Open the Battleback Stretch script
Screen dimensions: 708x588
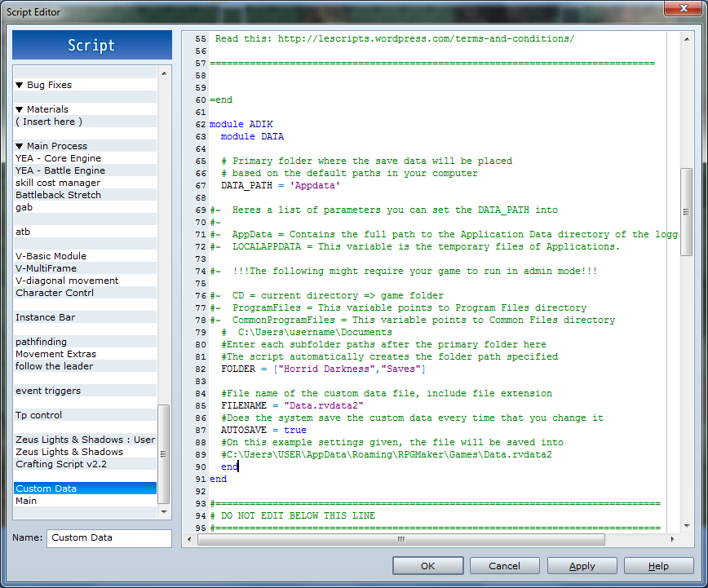(86, 195)
